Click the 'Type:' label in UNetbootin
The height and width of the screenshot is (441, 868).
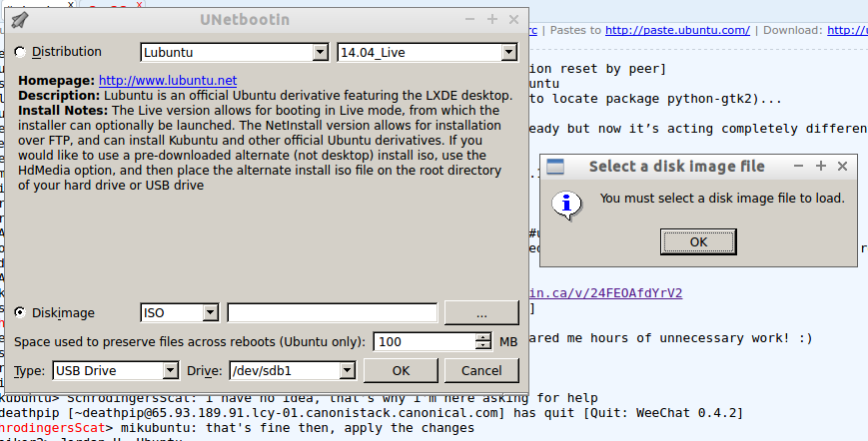(x=30, y=371)
